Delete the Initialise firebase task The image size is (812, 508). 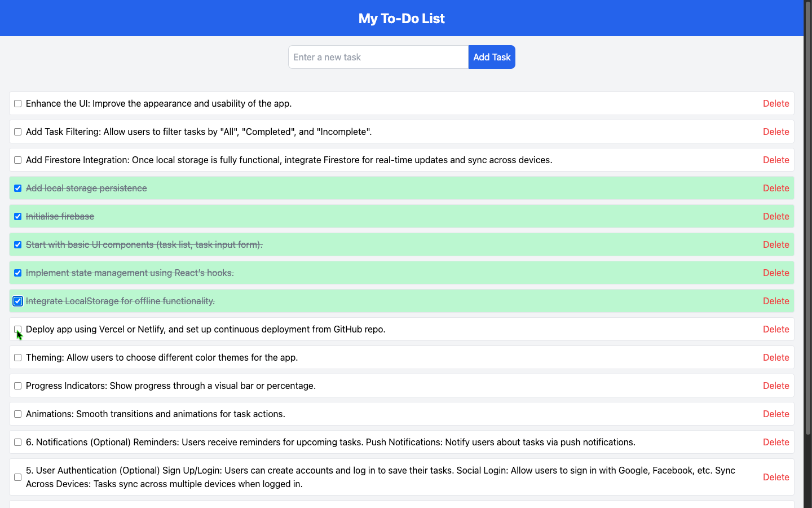[775, 217]
